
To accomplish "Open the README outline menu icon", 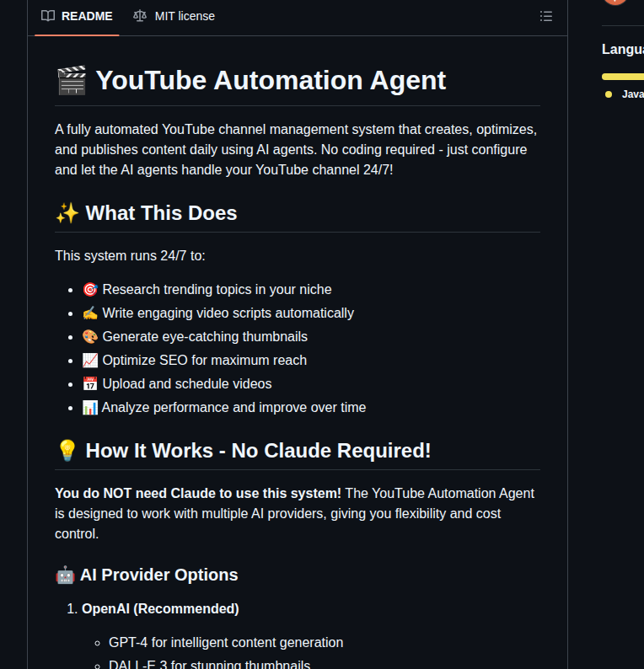I will tap(546, 16).
